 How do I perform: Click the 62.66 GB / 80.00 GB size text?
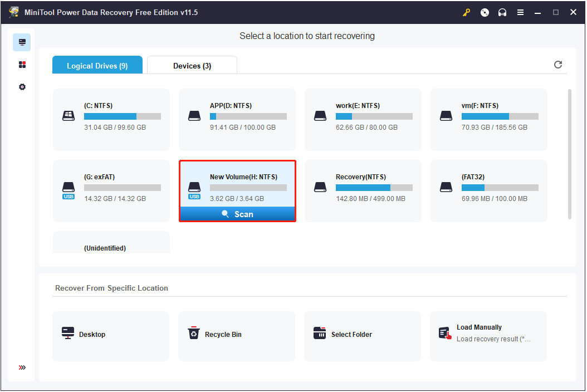click(366, 128)
